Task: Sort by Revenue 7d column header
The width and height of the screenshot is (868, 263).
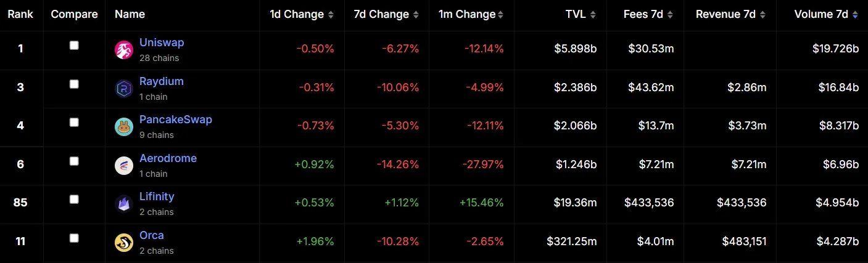Action: [725, 14]
